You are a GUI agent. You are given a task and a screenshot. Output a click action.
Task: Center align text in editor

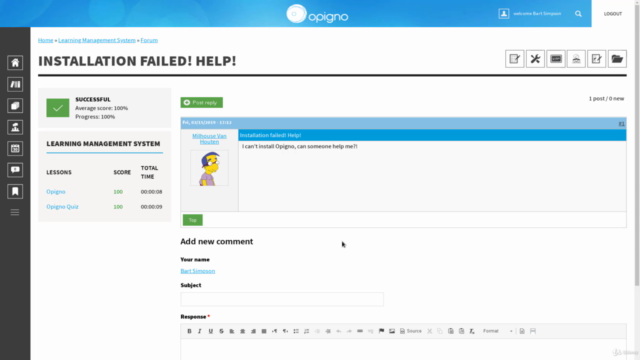tap(242, 331)
